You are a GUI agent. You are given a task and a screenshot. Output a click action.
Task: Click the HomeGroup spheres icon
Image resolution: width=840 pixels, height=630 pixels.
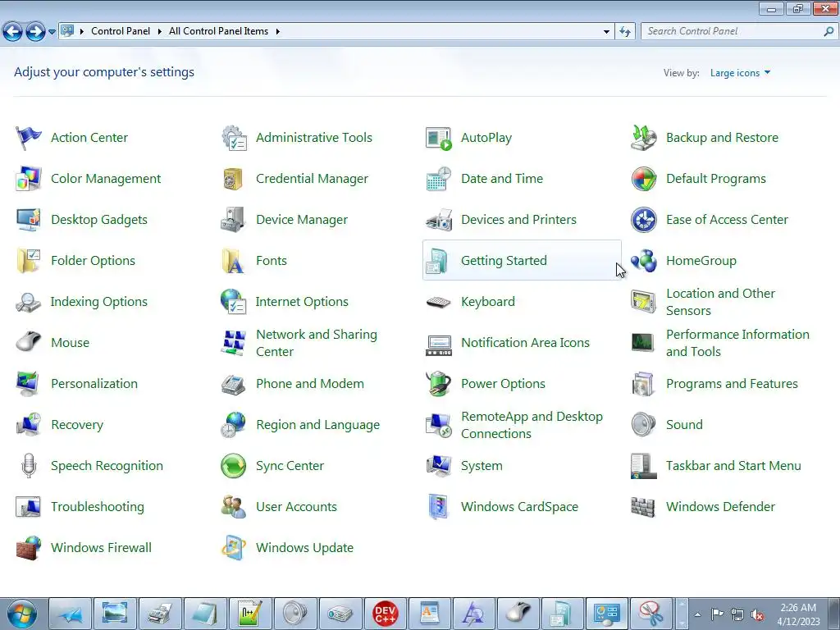[x=643, y=261]
